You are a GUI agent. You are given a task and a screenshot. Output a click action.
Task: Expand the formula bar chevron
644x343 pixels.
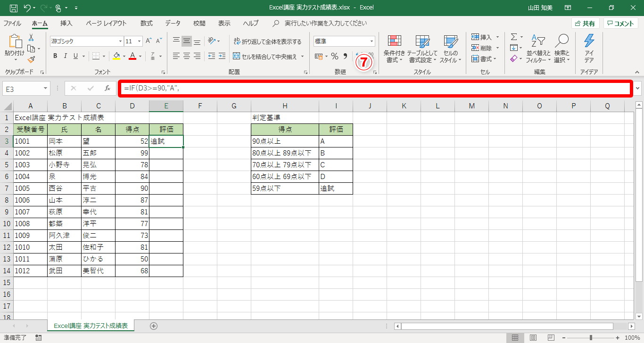(638, 88)
